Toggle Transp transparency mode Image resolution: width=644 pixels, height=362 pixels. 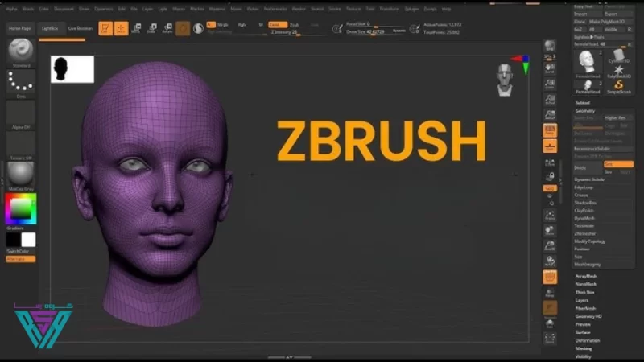pos(550,293)
